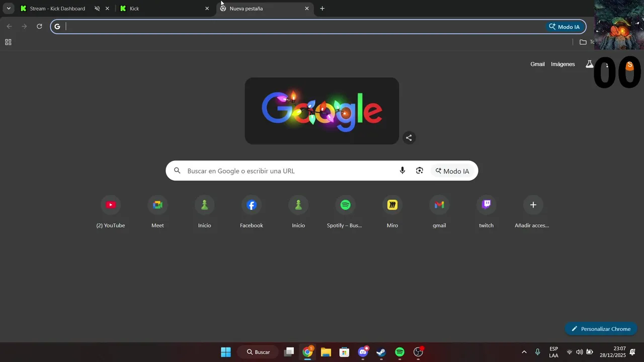The height and width of the screenshot is (362, 644).
Task: Open the apps grid in bookmarks bar
Action: (x=8, y=42)
